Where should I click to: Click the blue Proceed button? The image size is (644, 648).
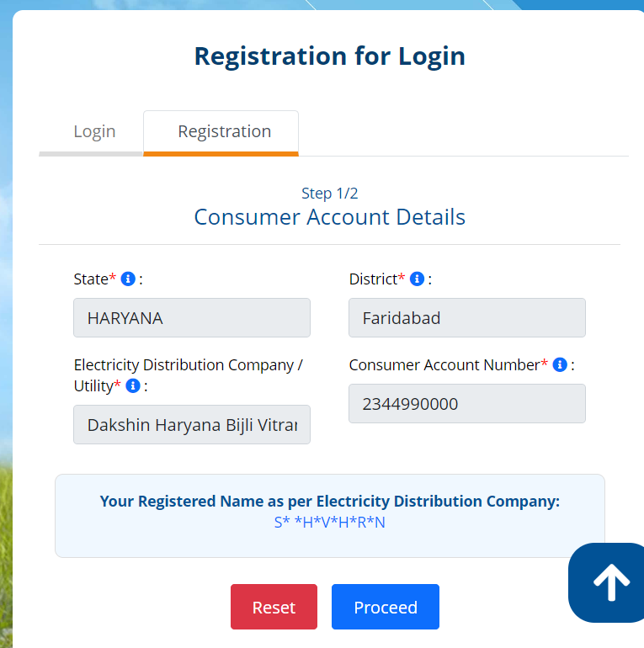click(x=386, y=607)
